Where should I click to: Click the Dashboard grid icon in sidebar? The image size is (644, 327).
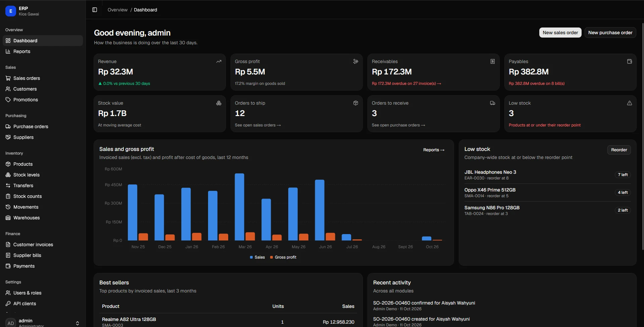click(x=8, y=41)
